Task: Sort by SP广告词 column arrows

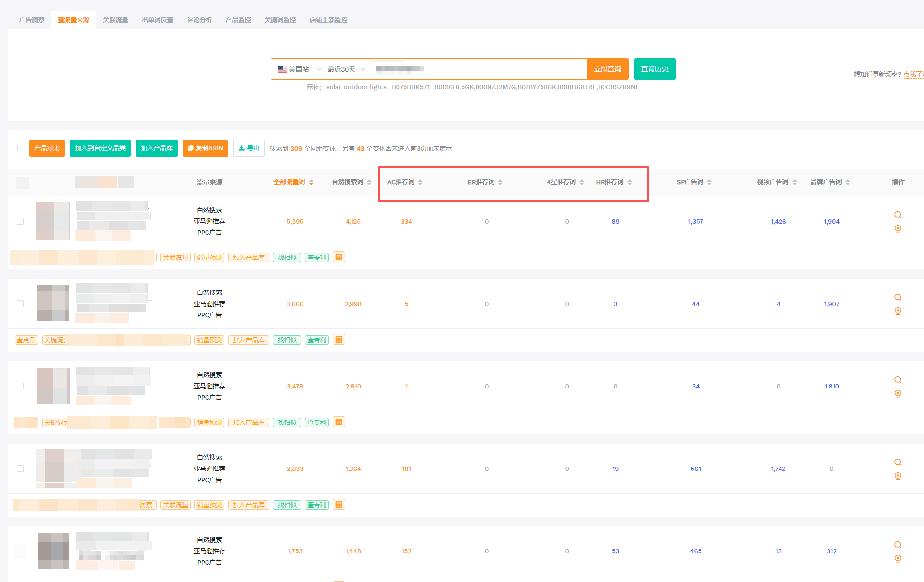Action: (709, 182)
